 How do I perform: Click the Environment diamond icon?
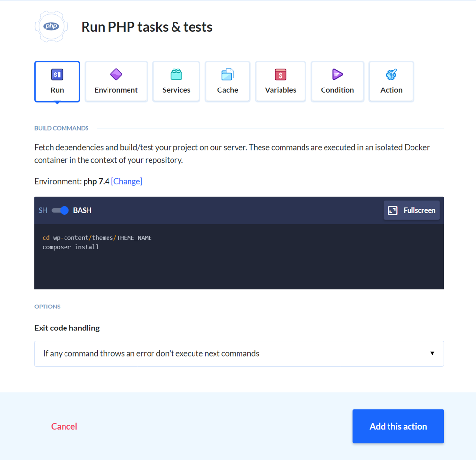116,74
